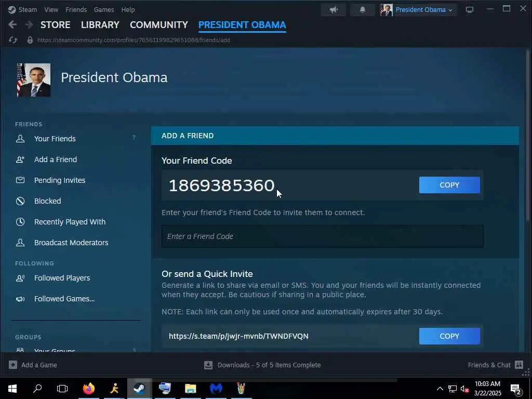Click the Big Picture mode monitor icon

(470, 9)
